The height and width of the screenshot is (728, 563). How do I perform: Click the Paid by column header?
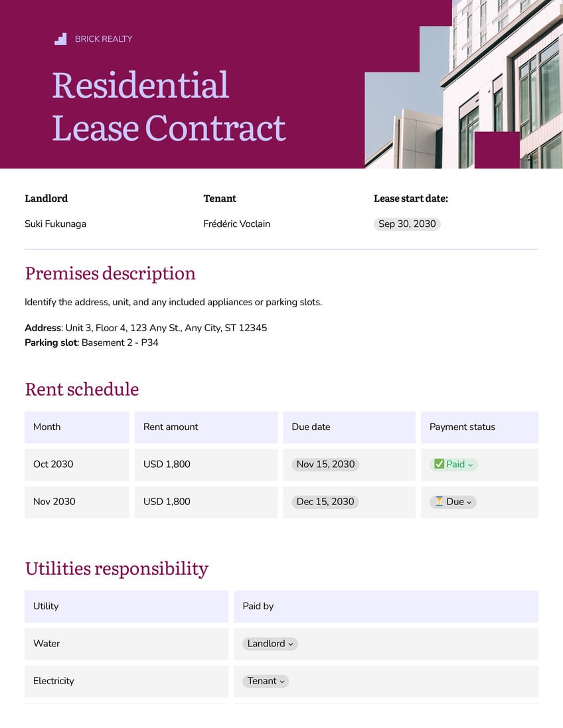pyautogui.click(x=386, y=607)
